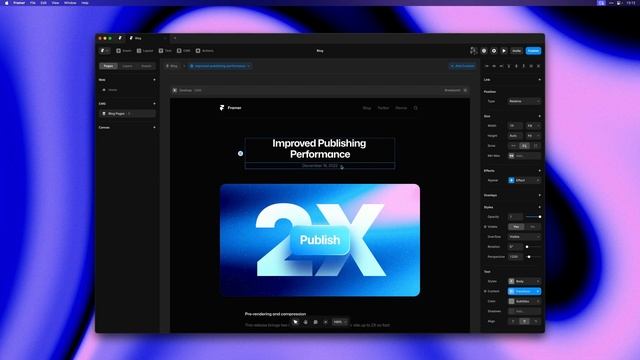The width and height of the screenshot is (640, 360).
Task: Click the Width value field
Action: pos(515,126)
